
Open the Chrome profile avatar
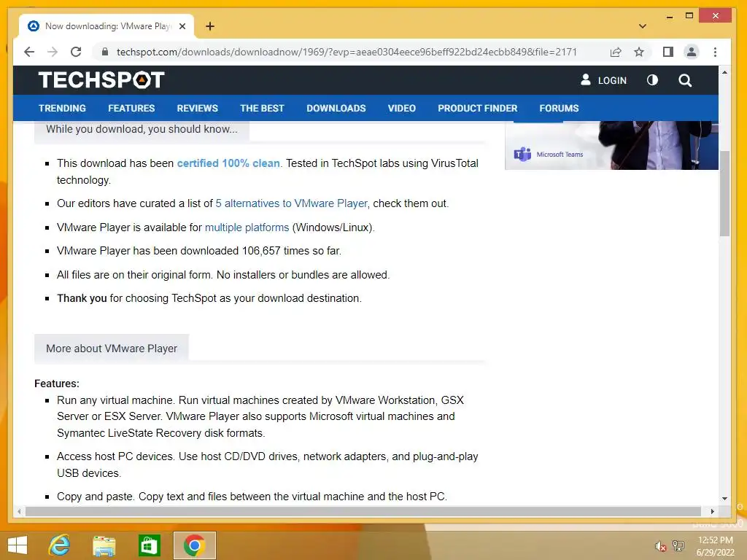[692, 52]
